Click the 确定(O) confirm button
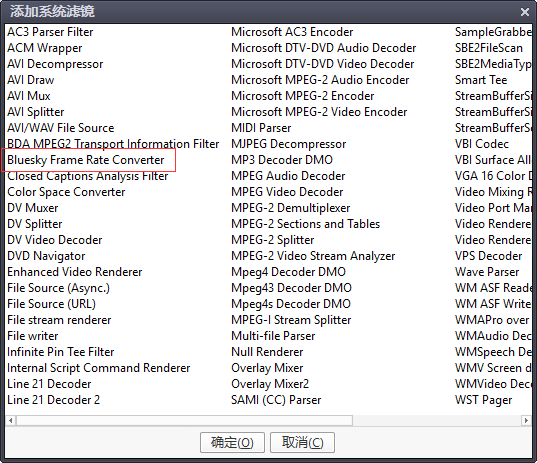537x463 pixels. (x=232, y=442)
